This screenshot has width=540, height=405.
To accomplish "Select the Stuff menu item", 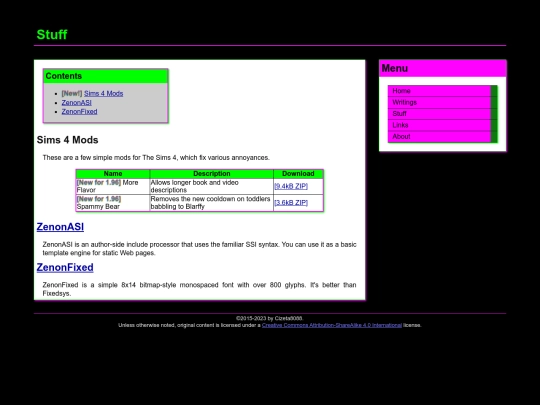I will 442,114.
